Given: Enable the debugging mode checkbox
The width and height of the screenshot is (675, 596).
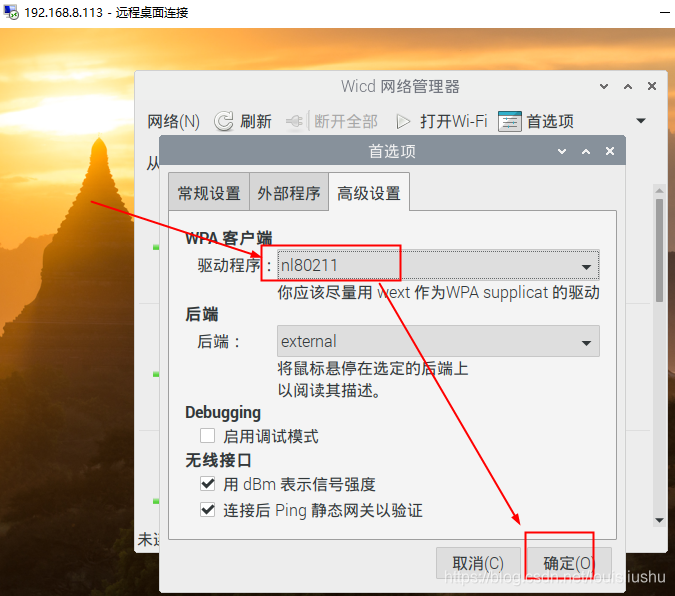Looking at the screenshot, I should coord(207,435).
